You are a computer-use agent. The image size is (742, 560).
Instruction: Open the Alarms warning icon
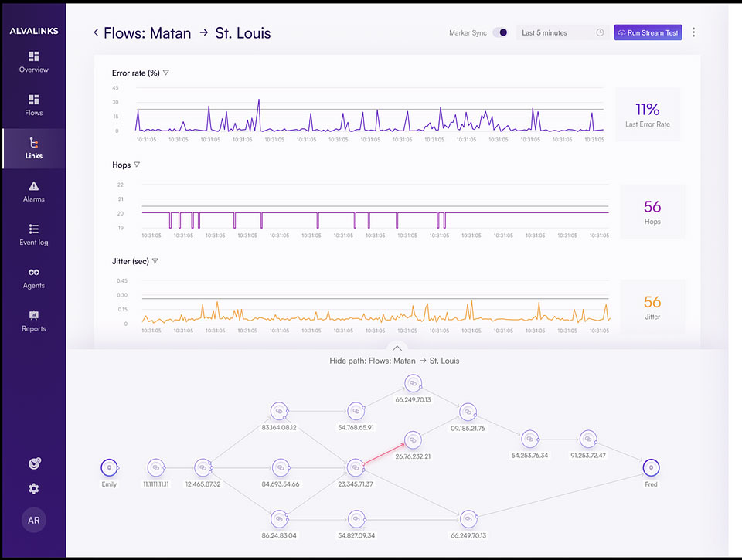33,186
